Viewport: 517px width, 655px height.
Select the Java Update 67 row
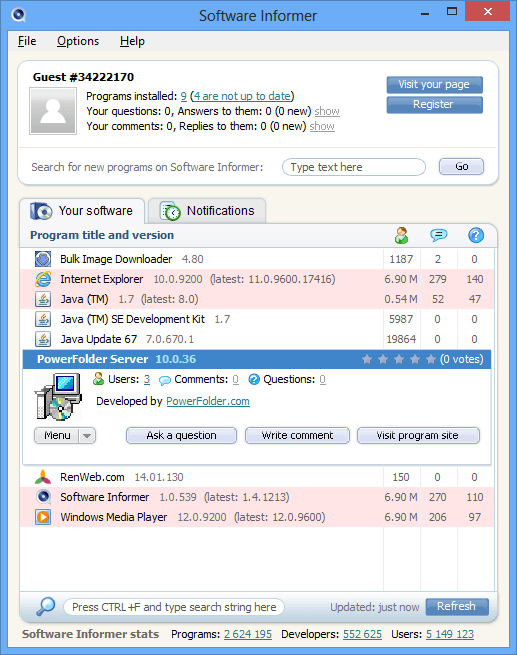(x=257, y=339)
